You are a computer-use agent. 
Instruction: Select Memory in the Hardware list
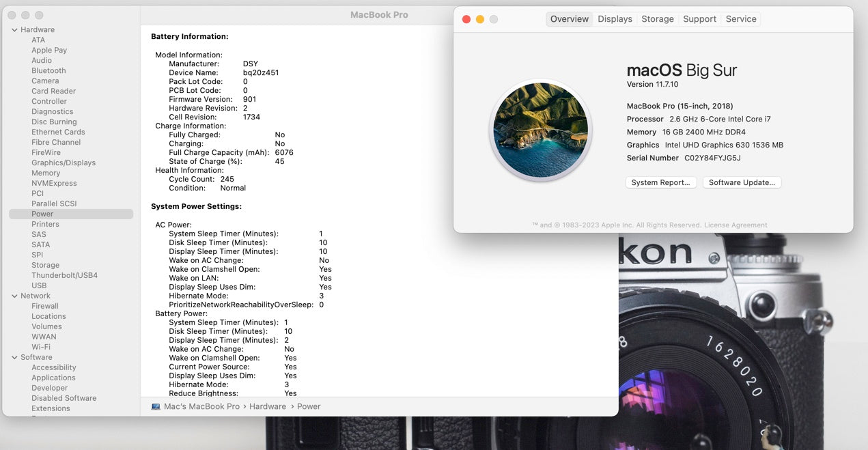click(x=46, y=173)
